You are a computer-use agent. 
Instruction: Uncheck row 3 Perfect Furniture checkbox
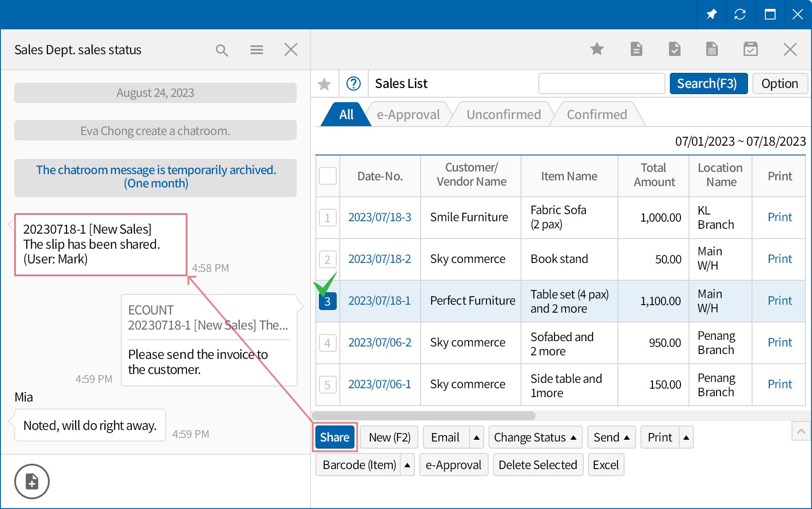[x=327, y=301]
